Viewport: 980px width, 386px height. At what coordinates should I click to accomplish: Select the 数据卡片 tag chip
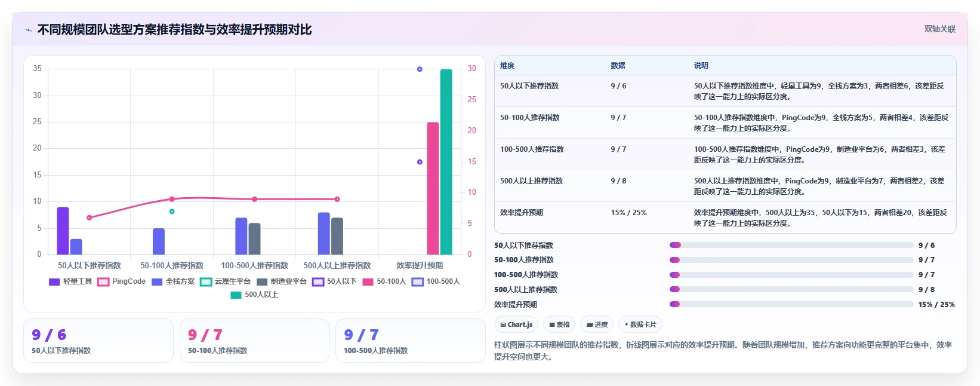640,324
